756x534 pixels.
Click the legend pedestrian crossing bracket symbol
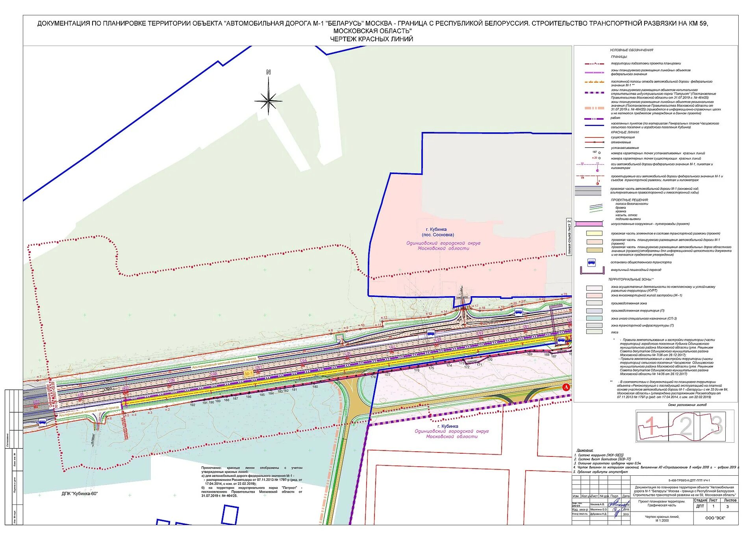tap(592, 271)
